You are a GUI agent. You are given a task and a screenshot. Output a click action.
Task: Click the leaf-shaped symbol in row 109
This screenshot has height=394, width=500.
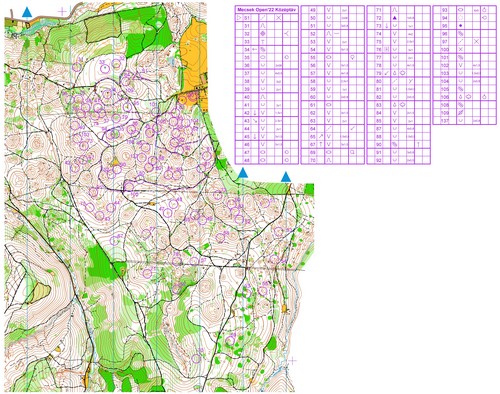[x=461, y=113]
